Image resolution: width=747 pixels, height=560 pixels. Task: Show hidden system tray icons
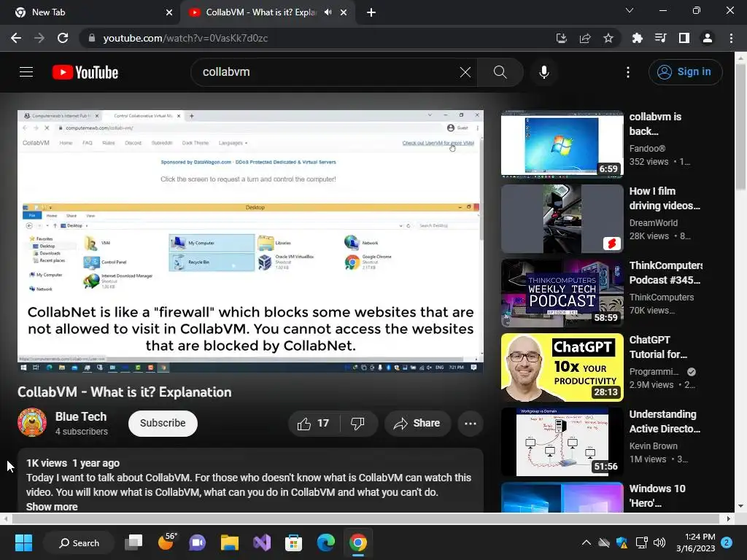pyautogui.click(x=587, y=542)
